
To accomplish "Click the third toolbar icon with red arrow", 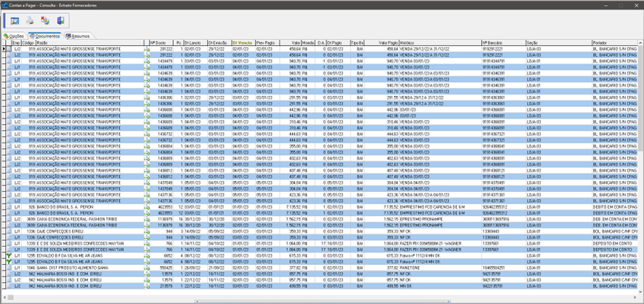I will [45, 21].
